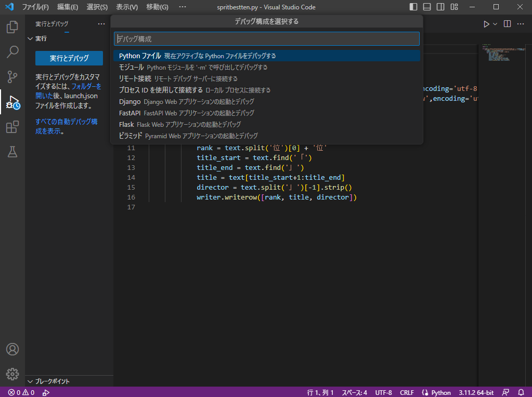Change line endings via CRLF
532x397 pixels.
[x=407, y=392]
